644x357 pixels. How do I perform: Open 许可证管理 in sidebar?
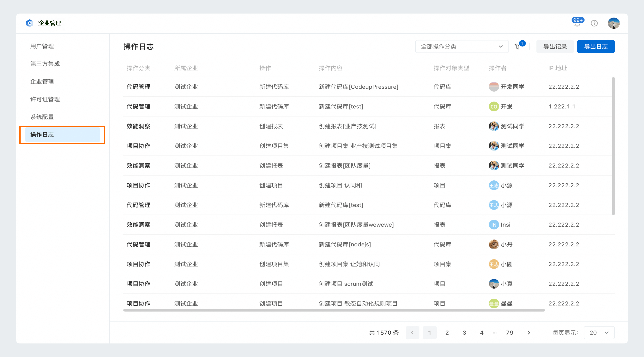click(45, 99)
